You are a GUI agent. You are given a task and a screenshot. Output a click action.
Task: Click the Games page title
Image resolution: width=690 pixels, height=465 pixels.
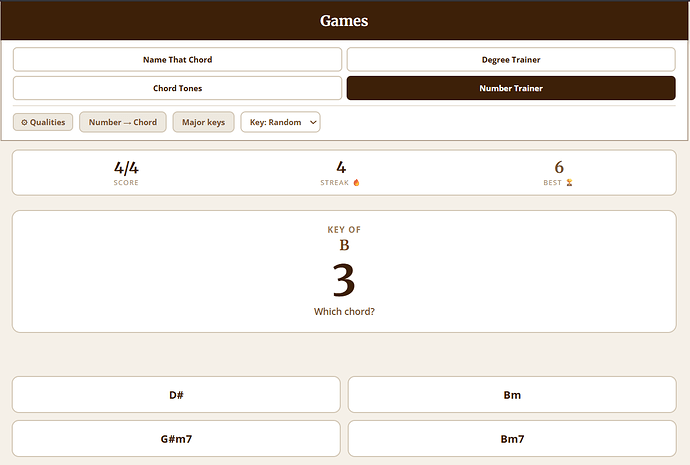click(x=344, y=21)
